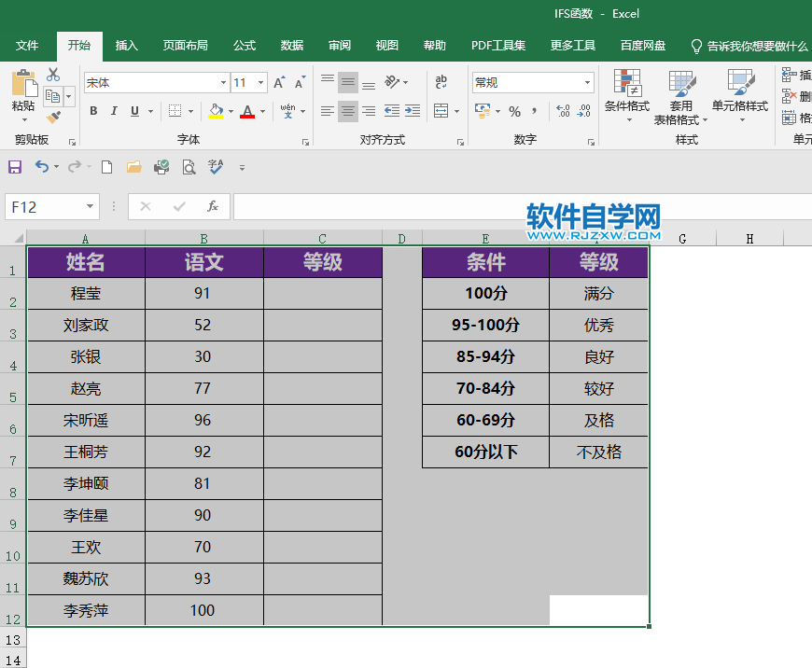
Task: Click the Undo arrow icon
Action: click(41, 166)
